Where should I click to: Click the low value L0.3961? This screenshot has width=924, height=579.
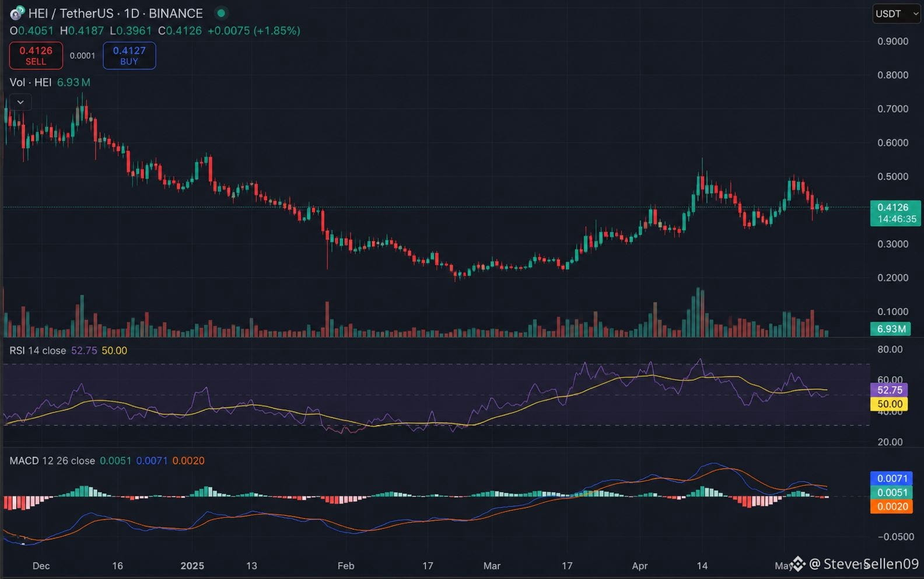tap(131, 30)
